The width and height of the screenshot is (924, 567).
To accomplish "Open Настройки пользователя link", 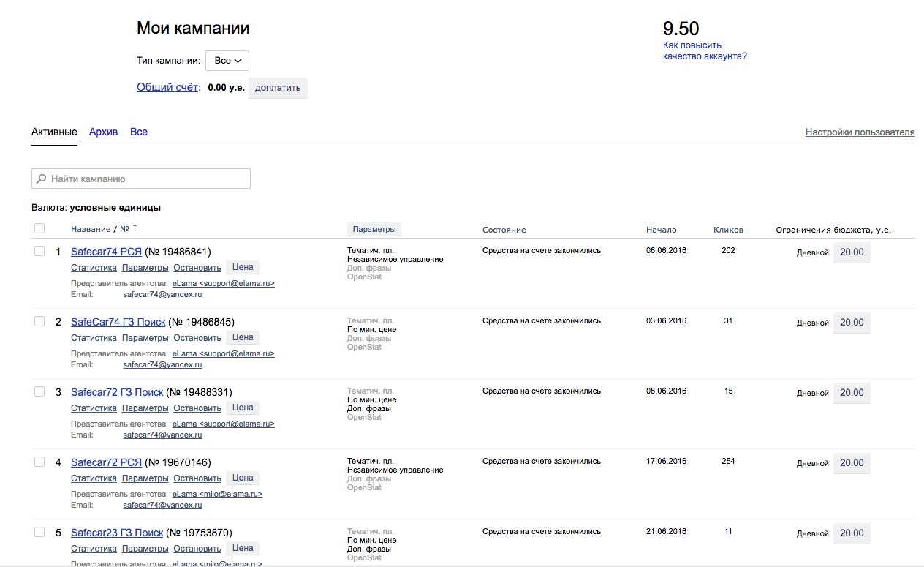I will 860,132.
